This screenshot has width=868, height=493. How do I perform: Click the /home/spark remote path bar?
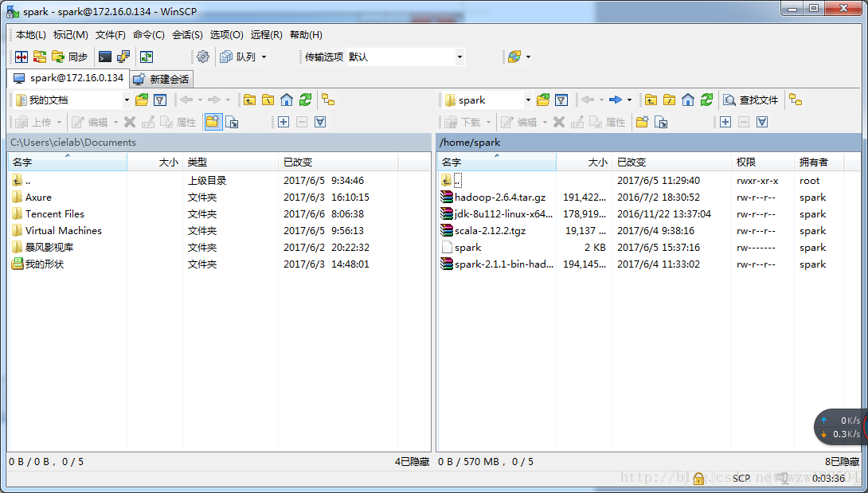[649, 143]
